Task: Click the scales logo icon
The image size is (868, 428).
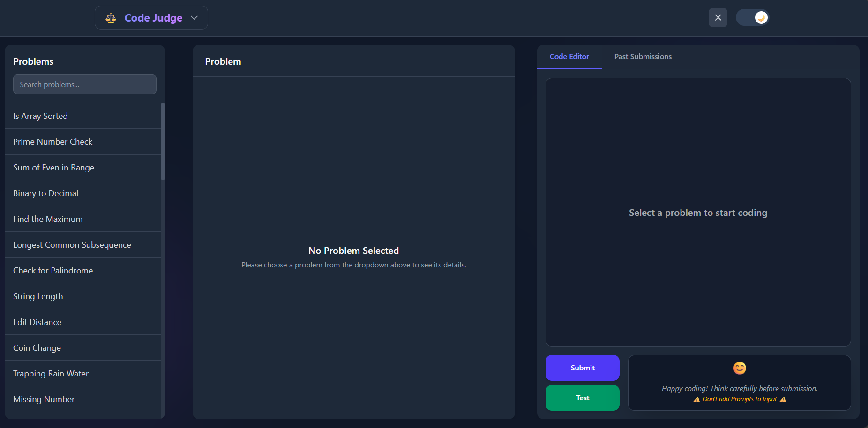Action: click(x=111, y=18)
